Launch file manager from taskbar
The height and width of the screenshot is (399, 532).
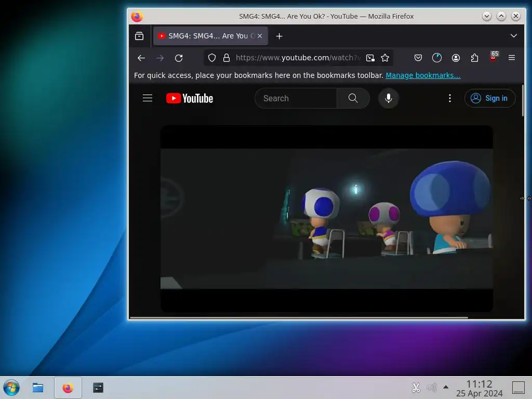(x=37, y=388)
